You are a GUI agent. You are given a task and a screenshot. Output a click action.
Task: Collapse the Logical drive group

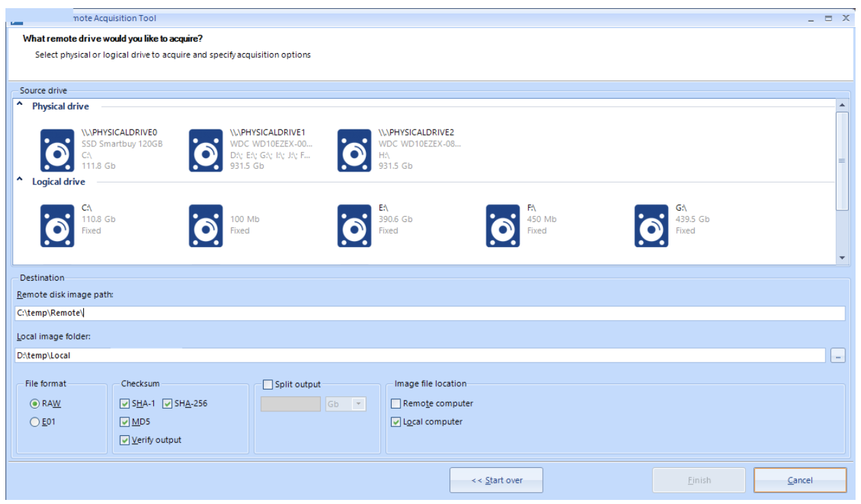pos(20,181)
